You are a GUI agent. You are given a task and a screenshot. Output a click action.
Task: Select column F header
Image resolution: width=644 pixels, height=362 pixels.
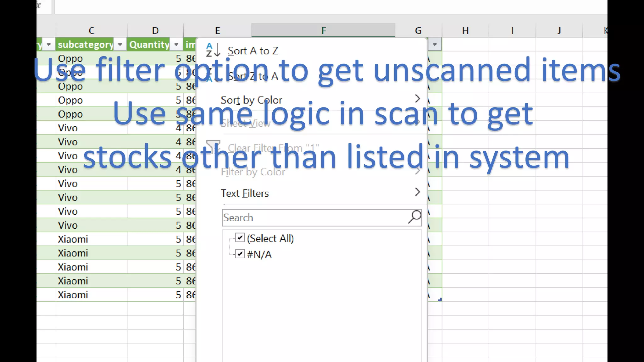tap(324, 30)
